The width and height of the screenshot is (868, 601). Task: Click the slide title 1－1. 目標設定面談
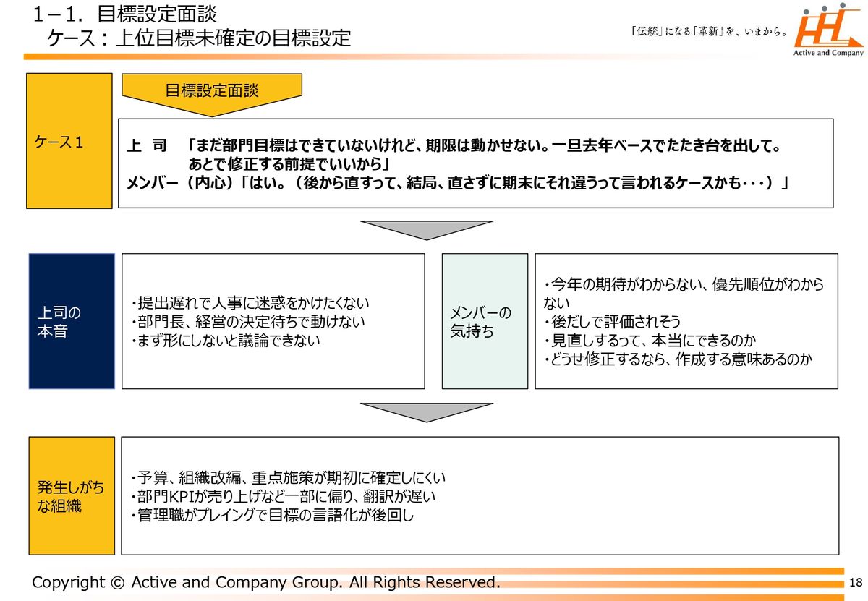coord(124,13)
